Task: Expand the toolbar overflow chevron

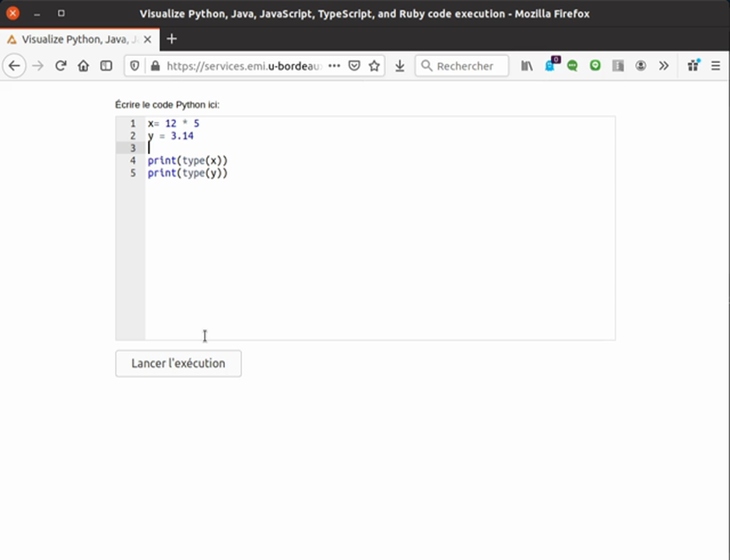Action: coord(664,66)
